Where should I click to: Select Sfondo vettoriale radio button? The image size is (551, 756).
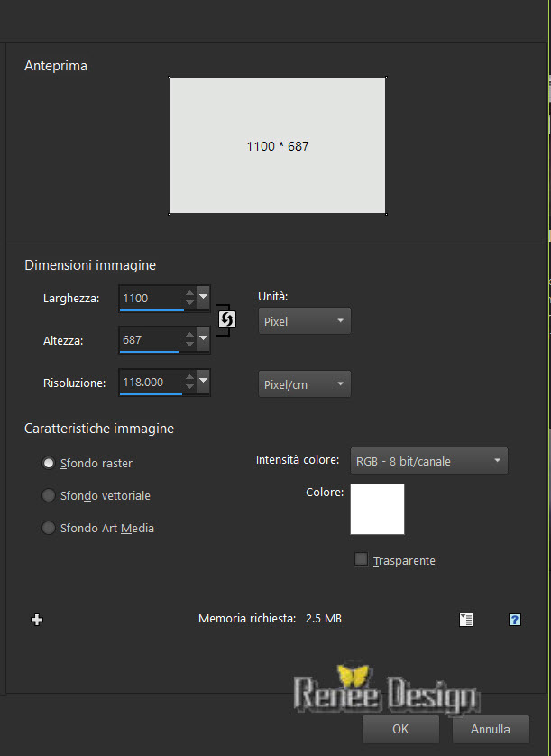click(x=48, y=495)
